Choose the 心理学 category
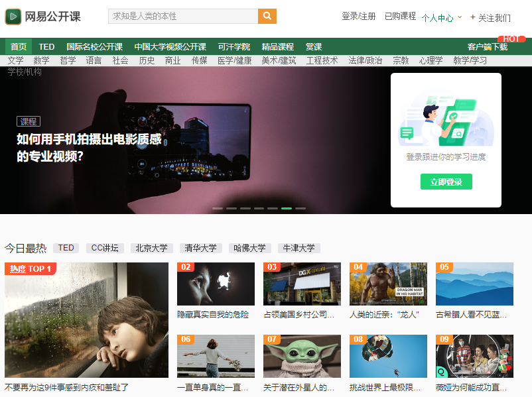The height and width of the screenshot is (397, 532). [431, 60]
